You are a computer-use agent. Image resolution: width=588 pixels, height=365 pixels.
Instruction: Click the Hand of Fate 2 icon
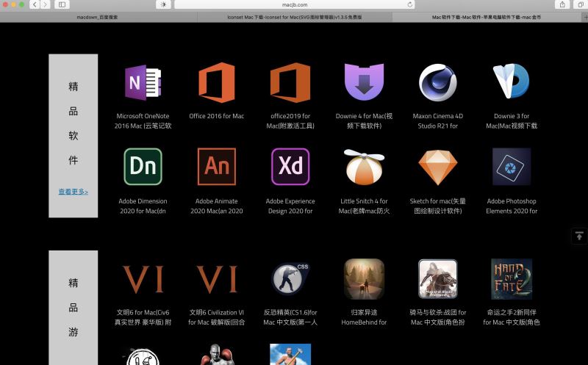[x=512, y=279]
